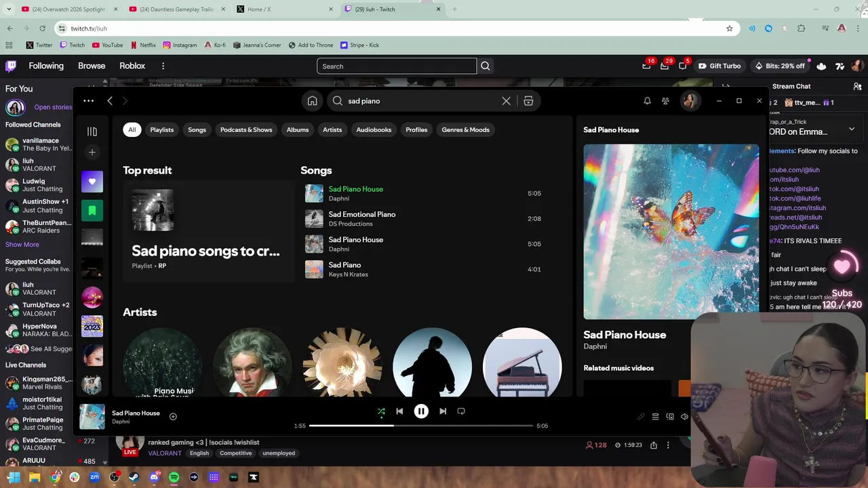The image size is (868, 488).
Task: Open Liked Songs in Spotify sidebar
Action: [92, 182]
